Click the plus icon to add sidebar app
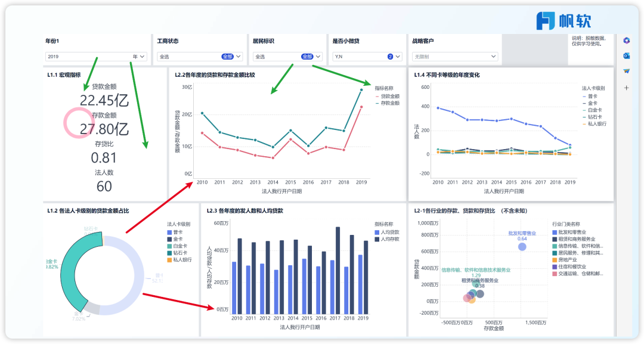 (626, 88)
